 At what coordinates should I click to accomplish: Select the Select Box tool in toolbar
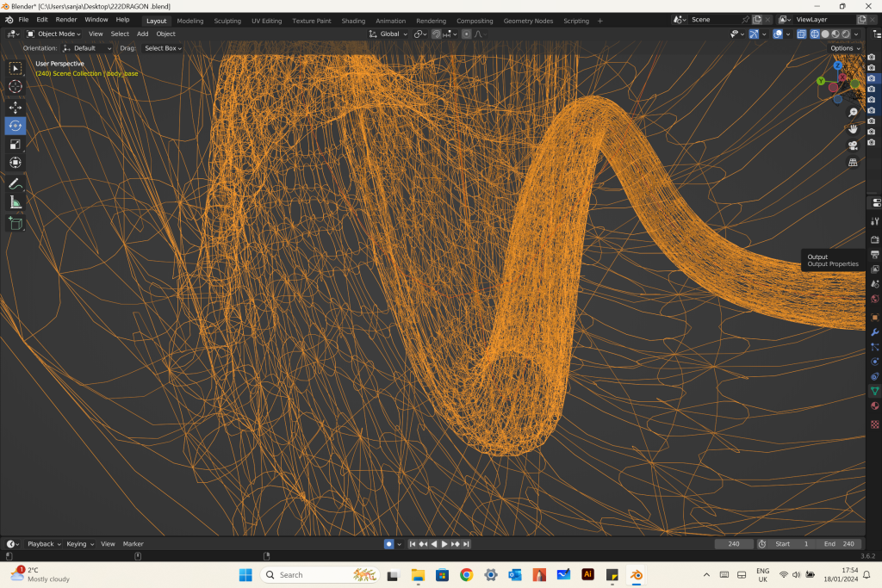coord(16,69)
